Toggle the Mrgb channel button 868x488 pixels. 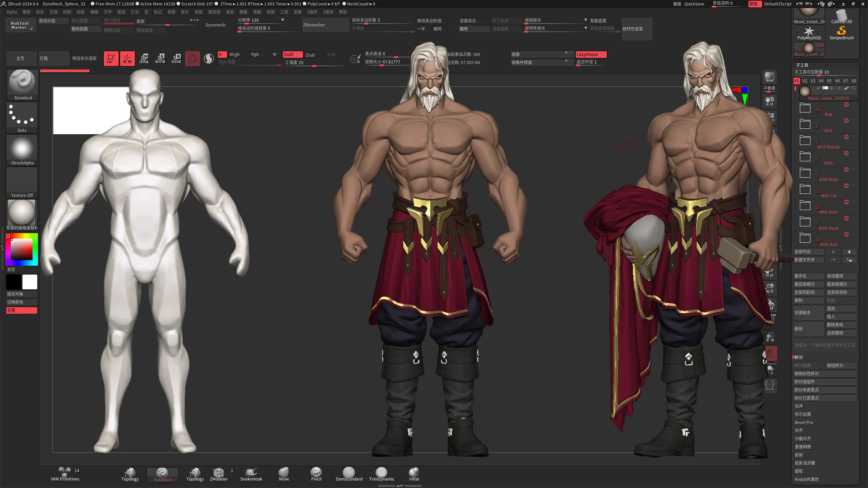point(234,54)
